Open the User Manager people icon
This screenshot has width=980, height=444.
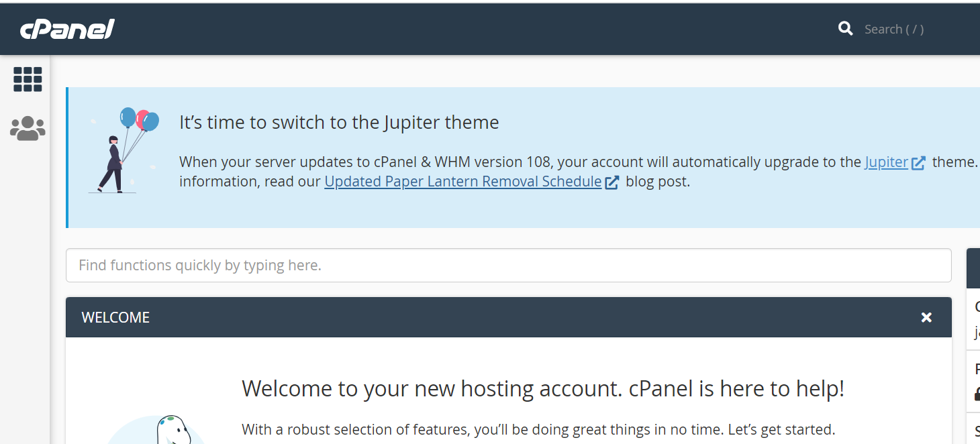(28, 128)
